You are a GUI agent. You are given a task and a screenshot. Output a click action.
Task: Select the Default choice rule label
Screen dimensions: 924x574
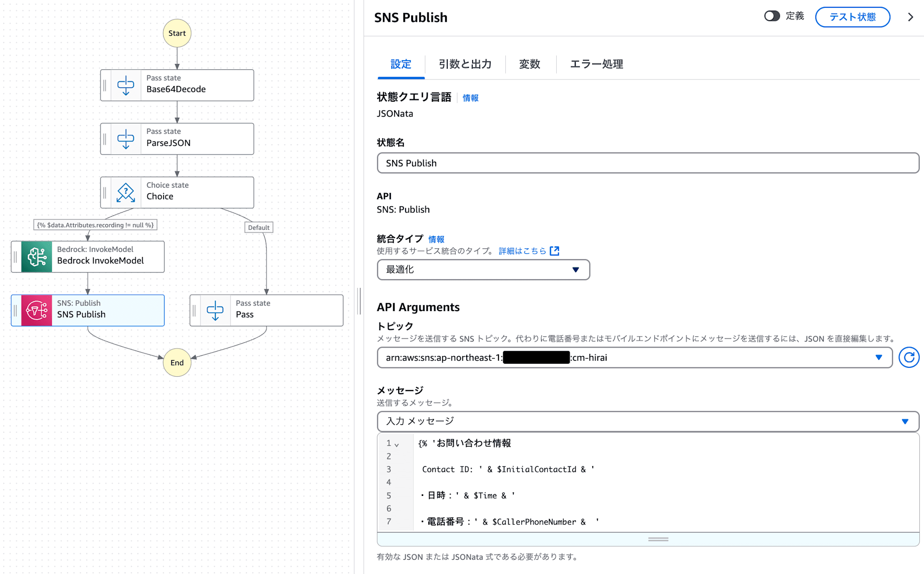tap(259, 227)
